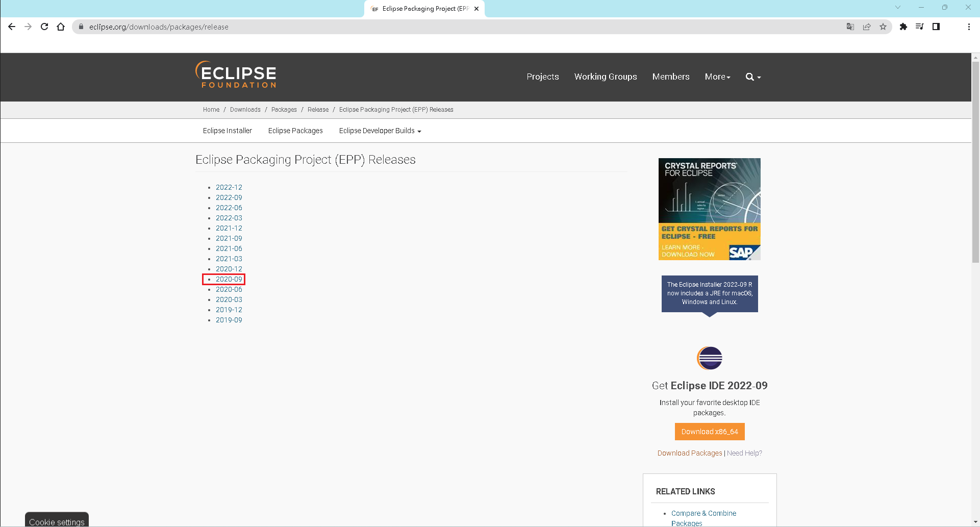Viewport: 980px width, 527px height.
Task: Click the translate page icon
Action: point(850,27)
